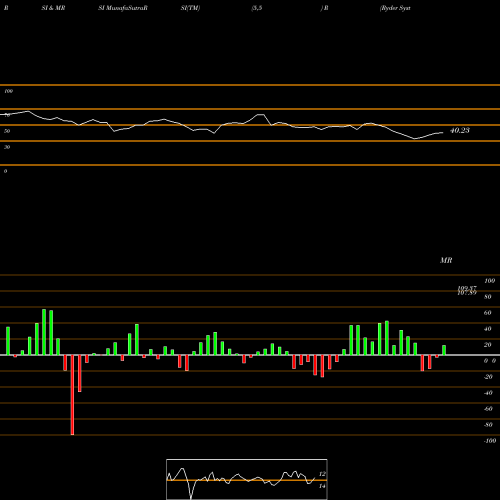Image resolution: width=500 pixels, height=500 pixels.
Task: Click the MR axis label 40
Action: (x=488, y=329)
